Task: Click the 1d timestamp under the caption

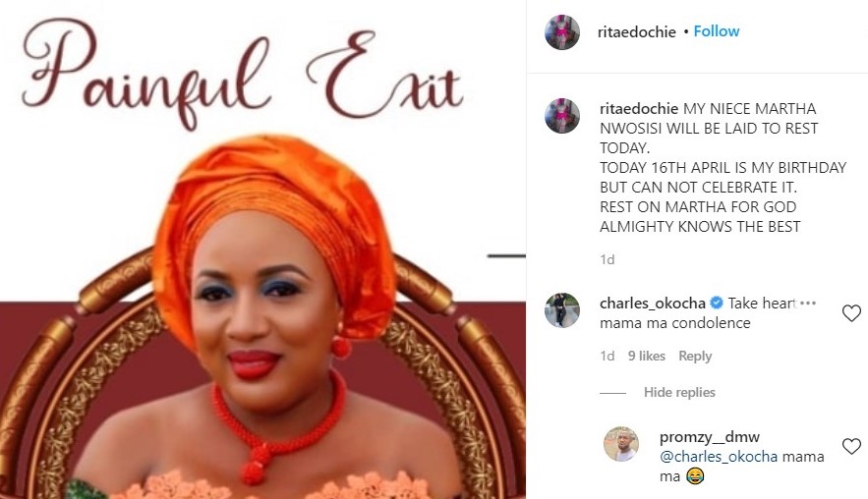Action: (x=608, y=259)
